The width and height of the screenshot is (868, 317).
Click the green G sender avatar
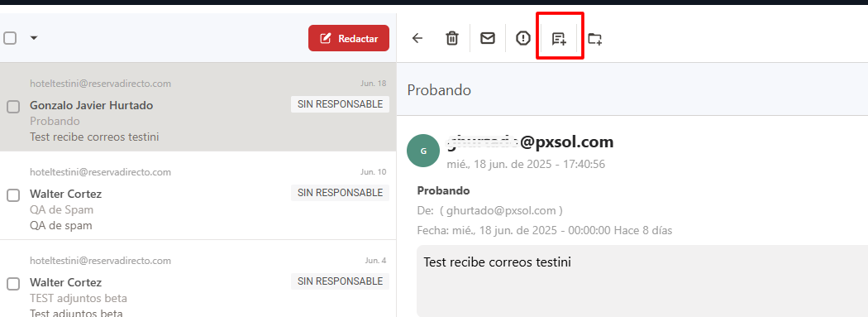pyautogui.click(x=423, y=151)
